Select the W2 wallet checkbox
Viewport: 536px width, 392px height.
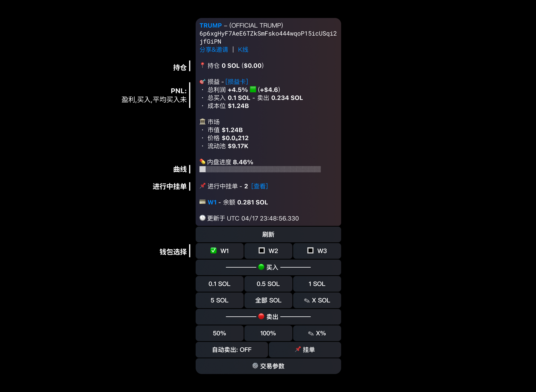[x=261, y=251]
